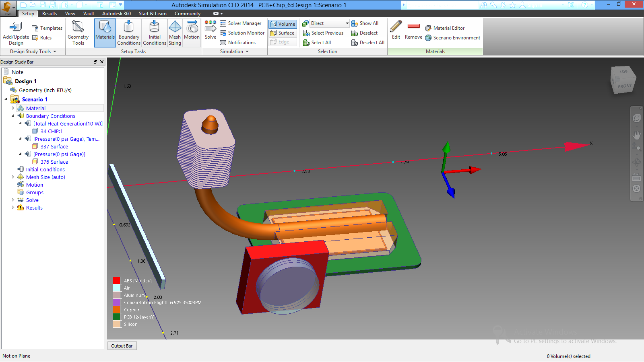Close the Design Study Bar panel

coord(102,62)
